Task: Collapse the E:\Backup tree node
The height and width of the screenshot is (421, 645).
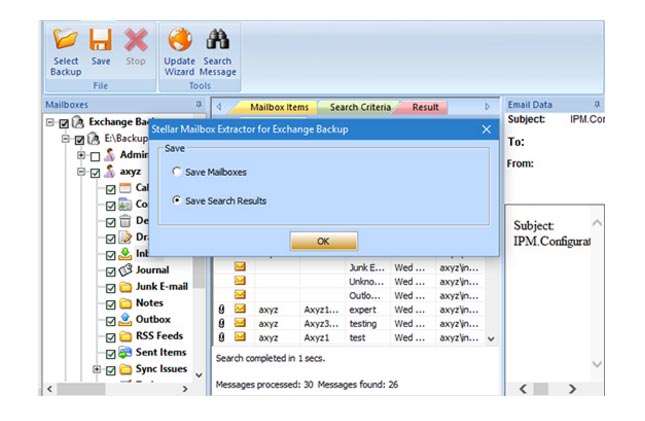Action: [65, 139]
